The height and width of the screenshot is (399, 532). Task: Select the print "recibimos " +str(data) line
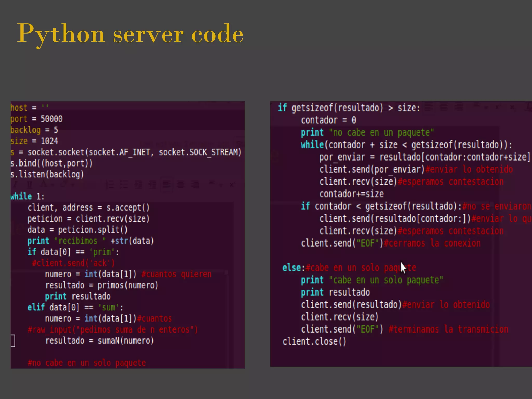point(91,241)
